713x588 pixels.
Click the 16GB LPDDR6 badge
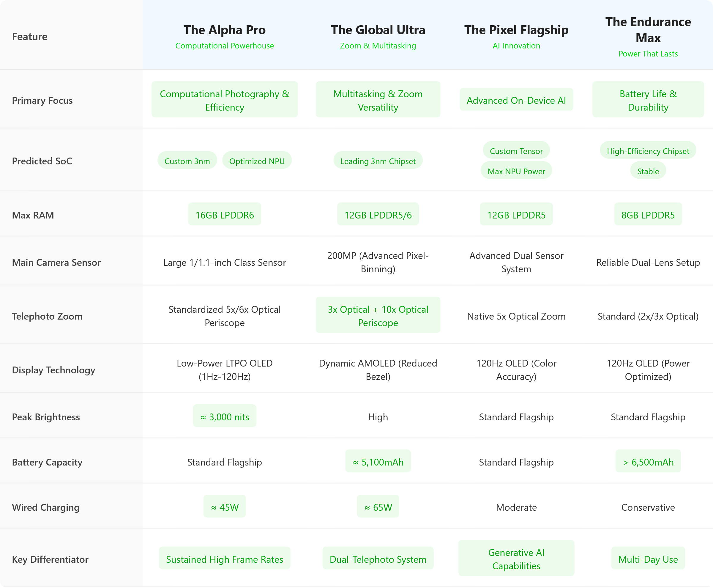[225, 215]
